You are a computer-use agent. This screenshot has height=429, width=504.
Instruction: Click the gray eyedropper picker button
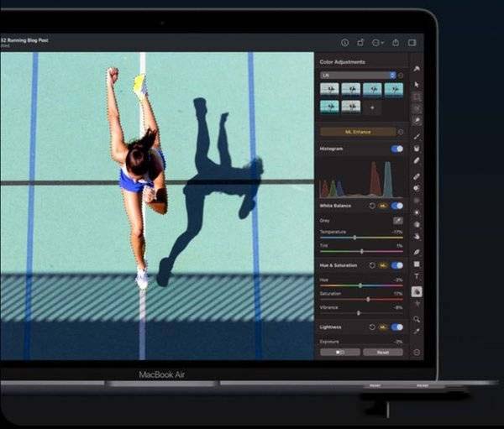398,220
